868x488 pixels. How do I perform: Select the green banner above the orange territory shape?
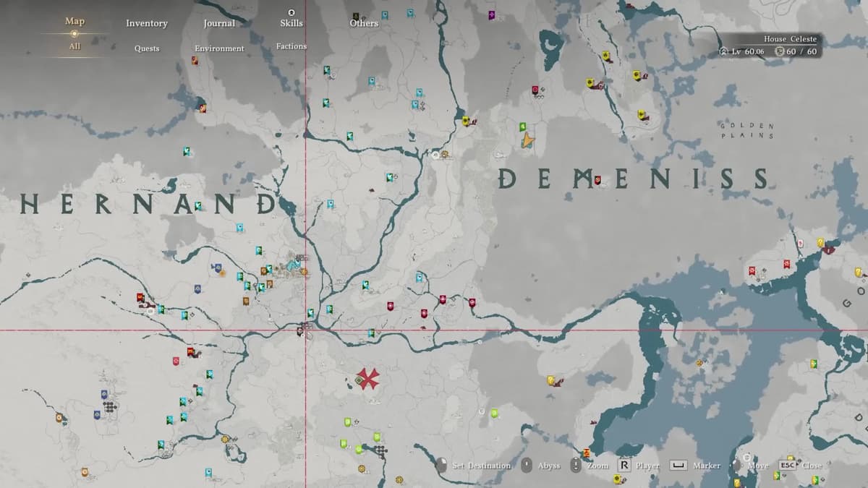(x=522, y=127)
